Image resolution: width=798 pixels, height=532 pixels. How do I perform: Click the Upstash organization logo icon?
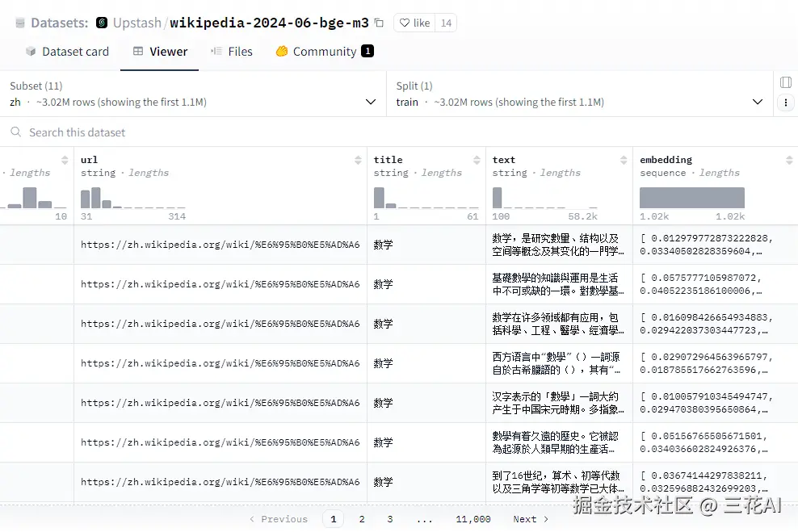point(102,23)
